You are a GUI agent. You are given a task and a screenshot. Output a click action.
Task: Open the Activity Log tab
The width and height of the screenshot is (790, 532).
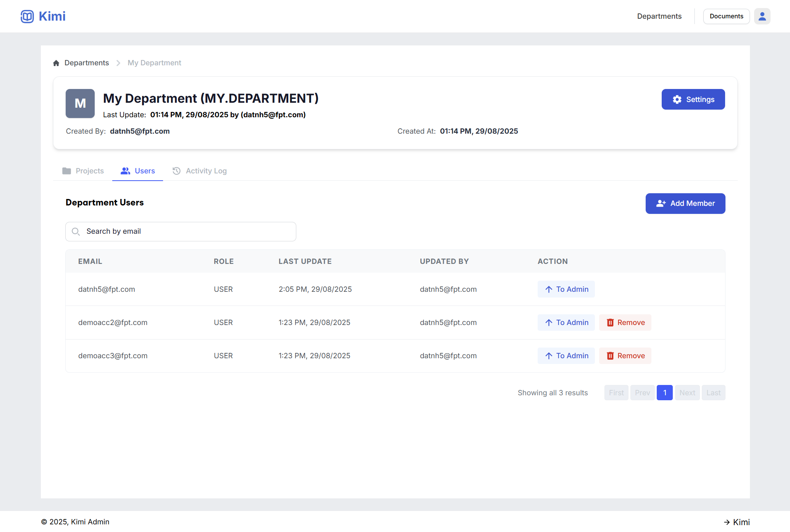[199, 171]
